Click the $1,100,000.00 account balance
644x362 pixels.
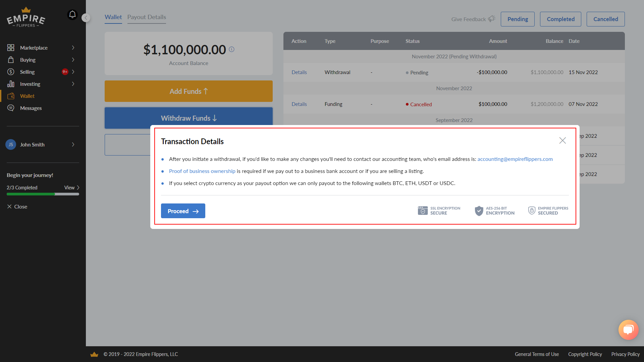point(184,50)
